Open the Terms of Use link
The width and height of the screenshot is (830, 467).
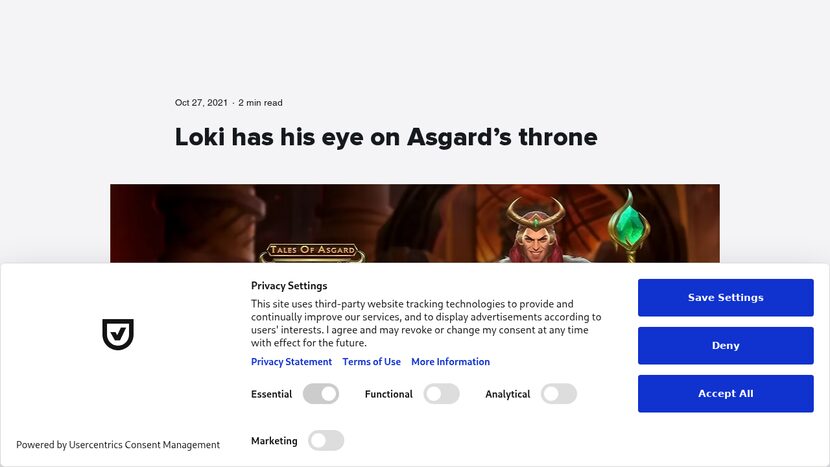[x=371, y=362]
